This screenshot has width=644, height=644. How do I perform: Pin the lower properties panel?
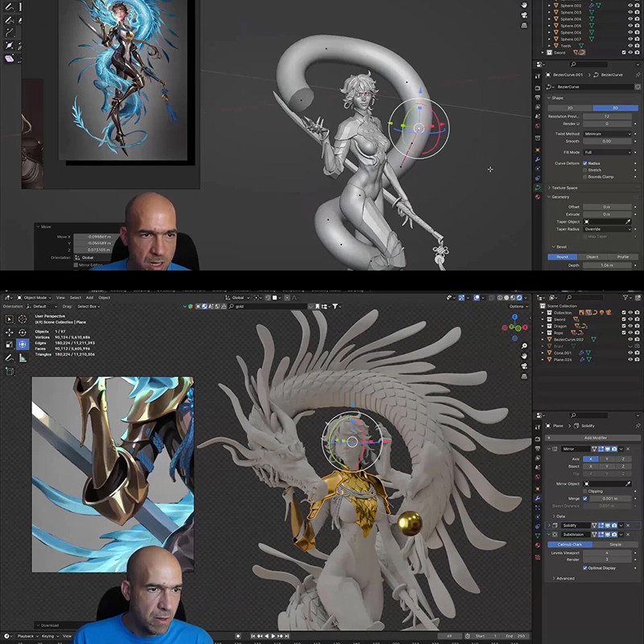[x=638, y=426]
